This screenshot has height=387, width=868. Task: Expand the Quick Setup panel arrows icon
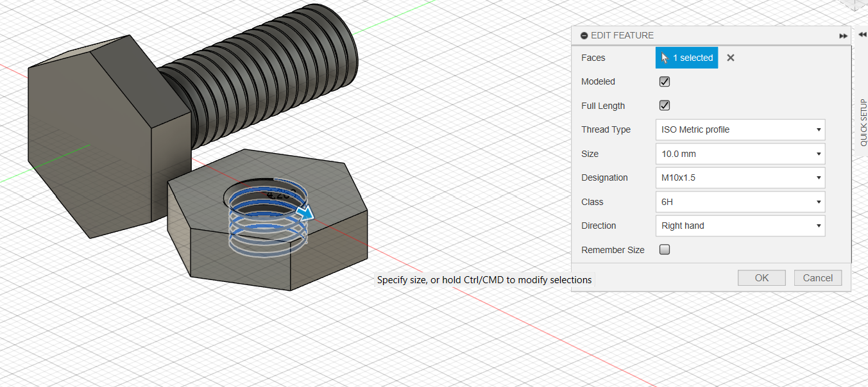(863, 36)
